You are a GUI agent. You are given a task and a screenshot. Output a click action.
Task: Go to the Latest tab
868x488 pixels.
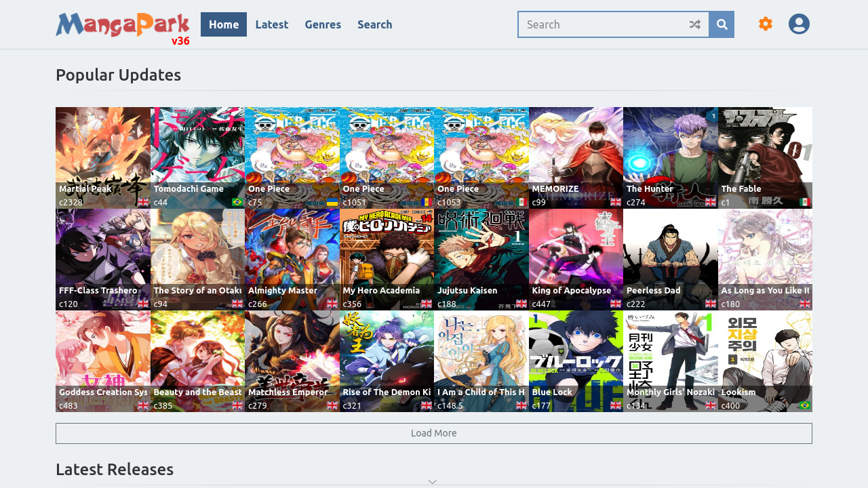pos(272,24)
